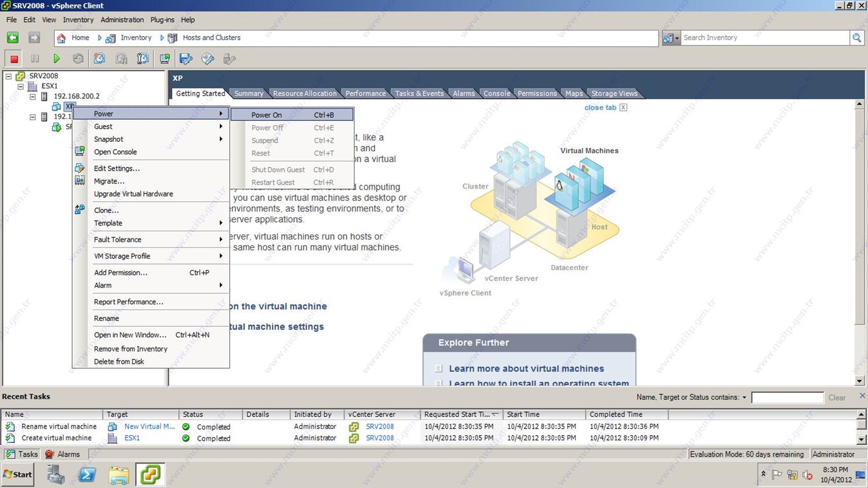Open the Snapshot Manager toolbar icon
This screenshot has height=488, width=868.
(143, 59)
